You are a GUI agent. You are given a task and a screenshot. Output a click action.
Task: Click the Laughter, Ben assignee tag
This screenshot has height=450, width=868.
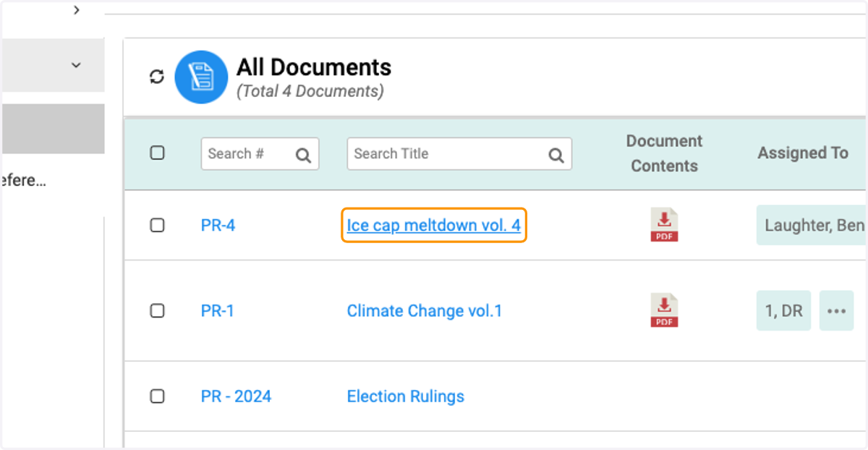point(812,225)
